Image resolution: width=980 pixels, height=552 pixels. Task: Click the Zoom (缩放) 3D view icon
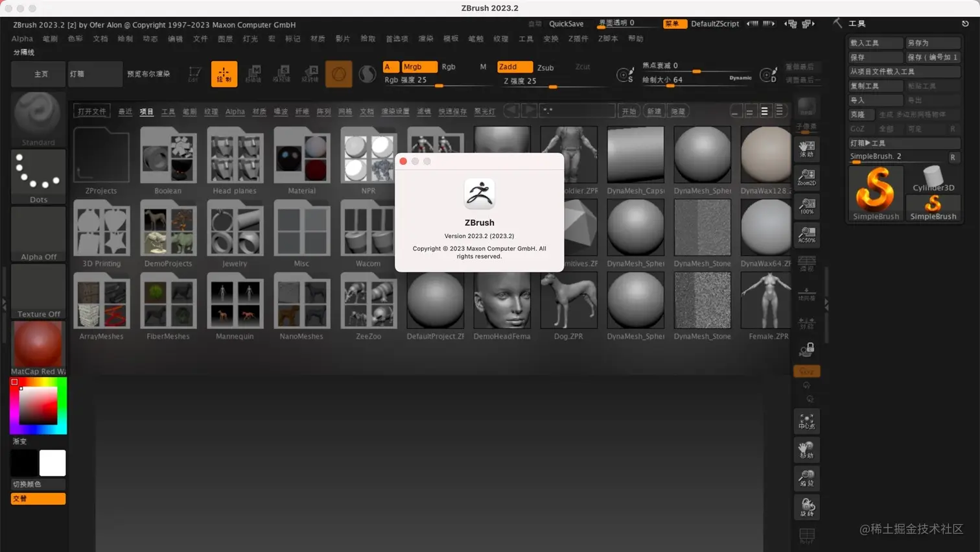tap(807, 479)
